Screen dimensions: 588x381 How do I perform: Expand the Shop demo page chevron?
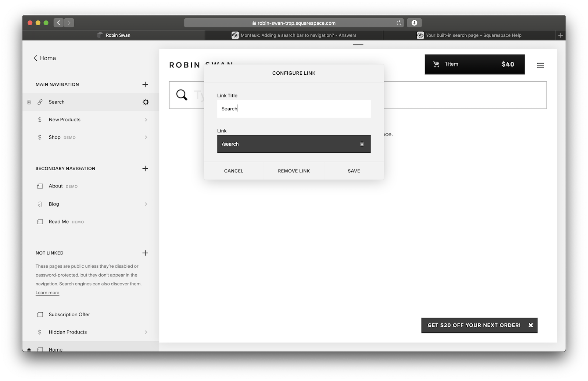click(x=146, y=138)
